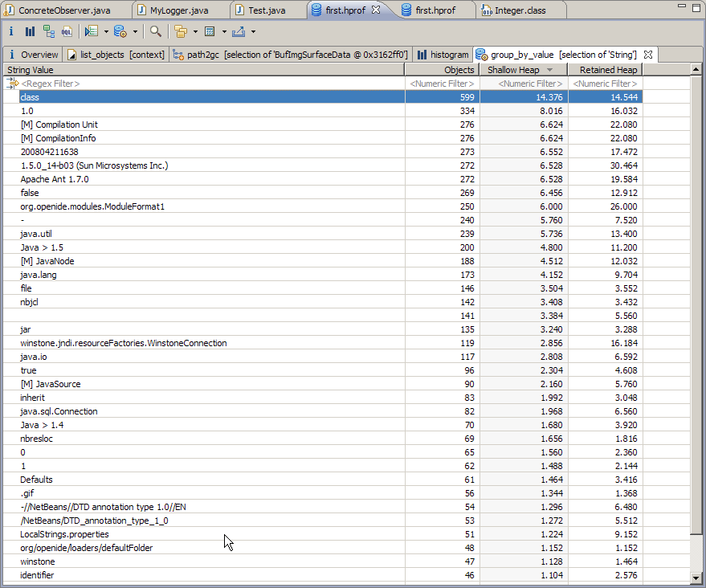Select the 'org/openide/loaders/defaultFolder' row

click(323, 548)
